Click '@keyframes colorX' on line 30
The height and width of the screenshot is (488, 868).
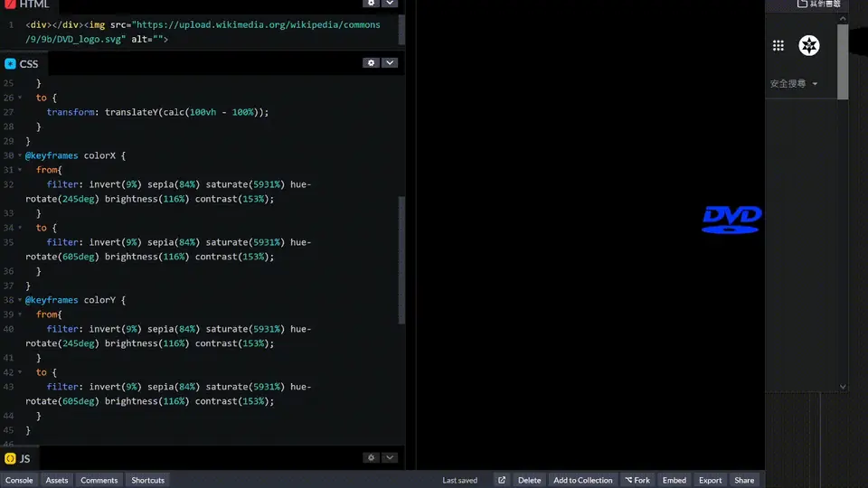point(71,155)
